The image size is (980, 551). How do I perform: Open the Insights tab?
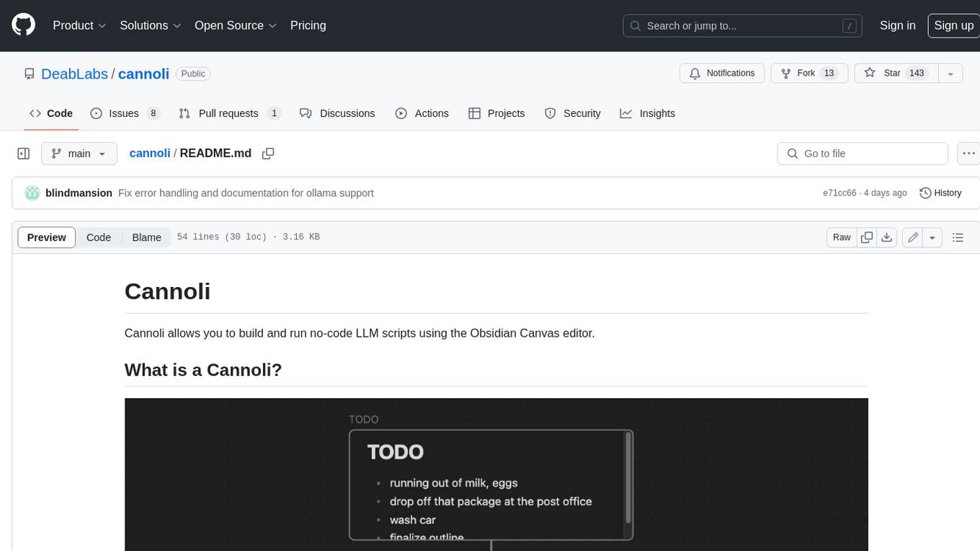(x=648, y=113)
